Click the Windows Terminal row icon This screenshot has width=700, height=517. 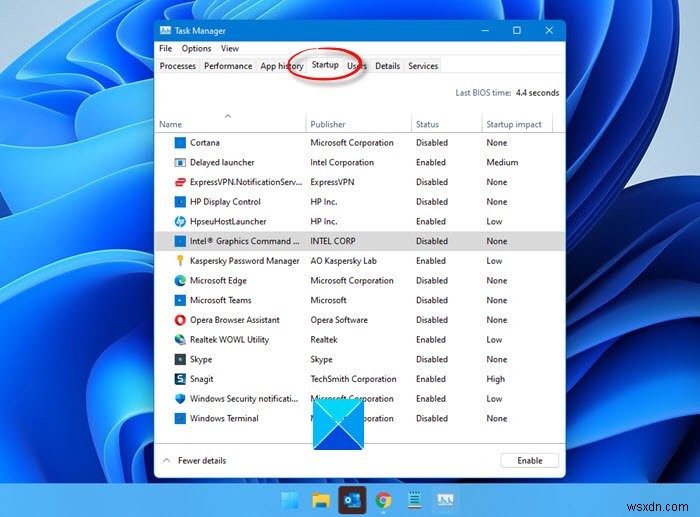[180, 418]
